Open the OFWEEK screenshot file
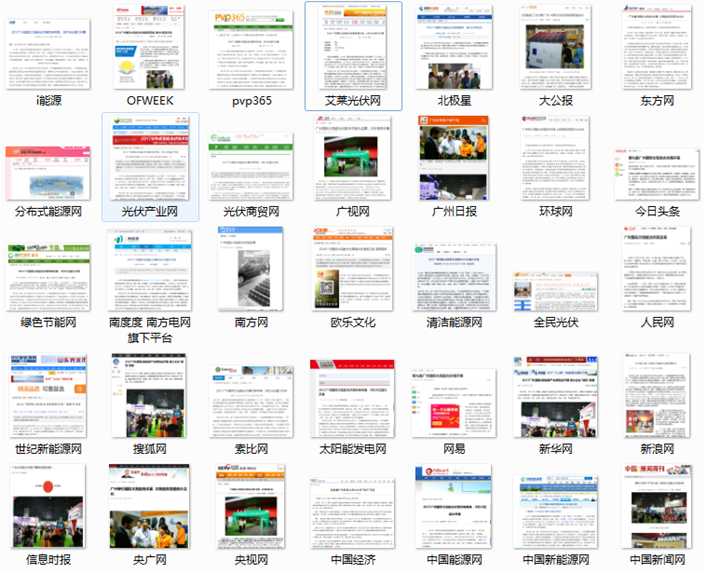703x573 pixels. point(149,47)
